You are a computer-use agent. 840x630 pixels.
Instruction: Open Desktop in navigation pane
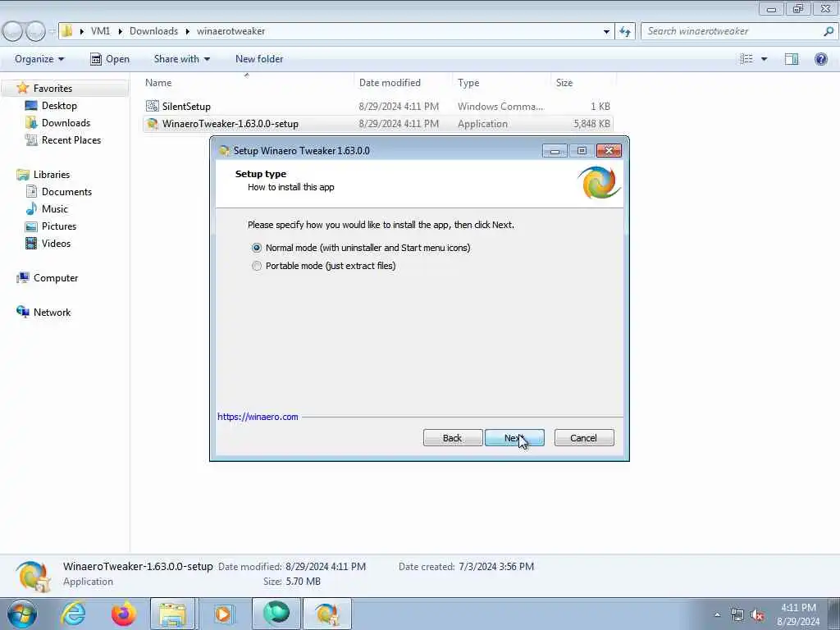(x=59, y=106)
